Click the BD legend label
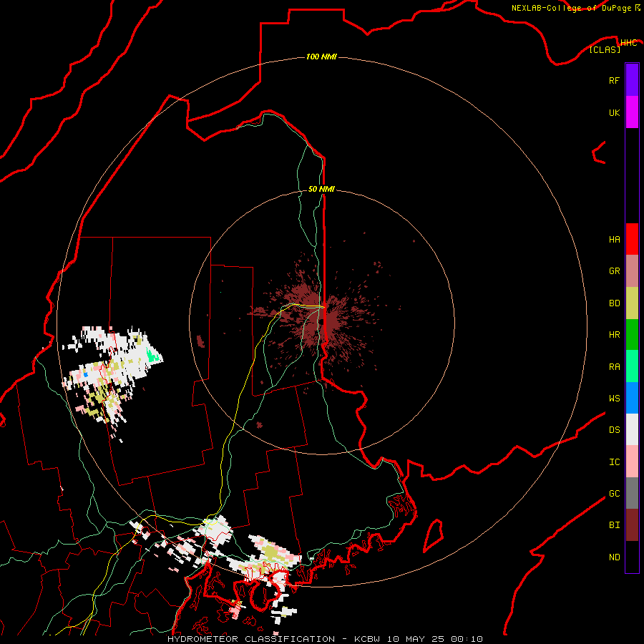This screenshot has width=644, height=644. tap(614, 303)
